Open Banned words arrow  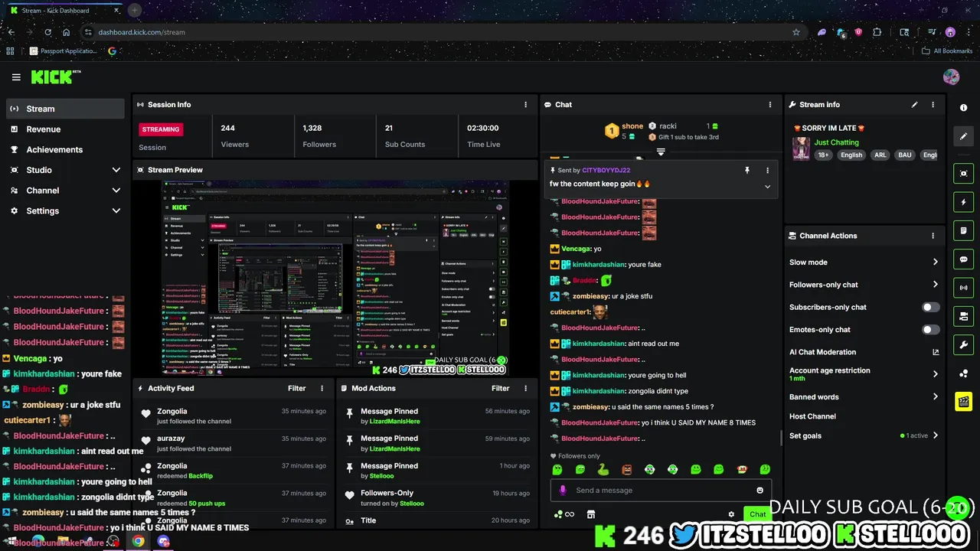[x=935, y=396]
